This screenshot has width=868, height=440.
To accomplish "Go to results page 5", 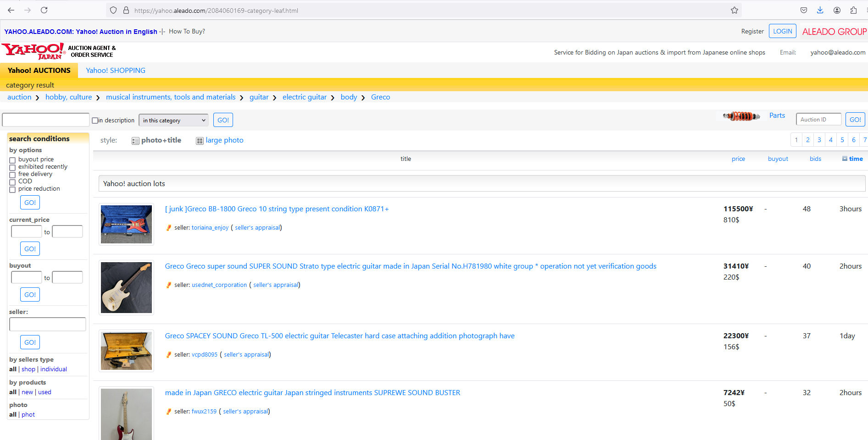I will [x=842, y=140].
